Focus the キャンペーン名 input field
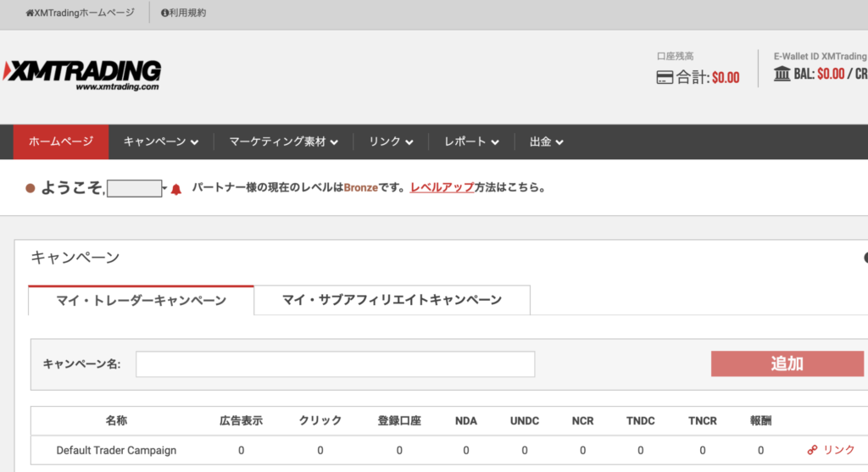Screen dimensions: 868x472 point(336,364)
